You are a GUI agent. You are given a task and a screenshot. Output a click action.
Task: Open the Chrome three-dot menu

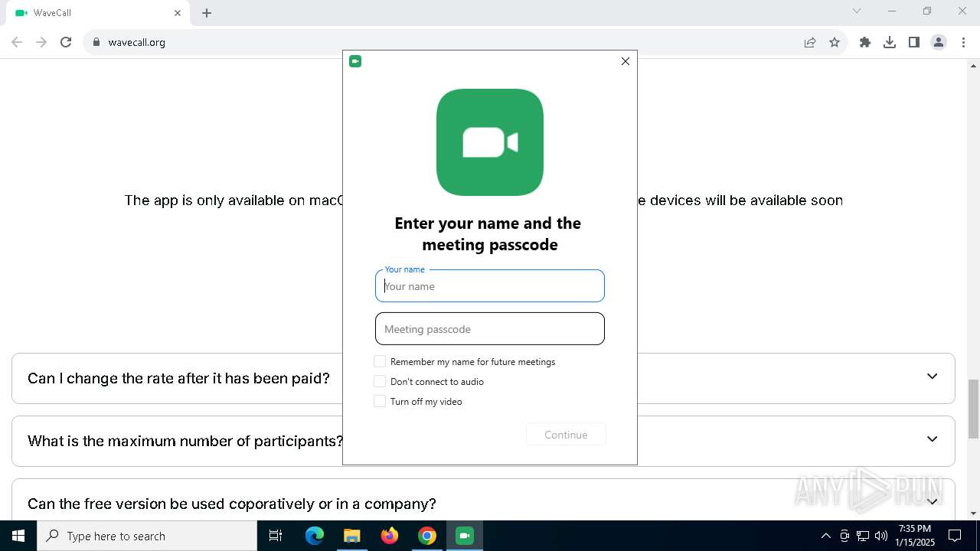[x=963, y=42]
